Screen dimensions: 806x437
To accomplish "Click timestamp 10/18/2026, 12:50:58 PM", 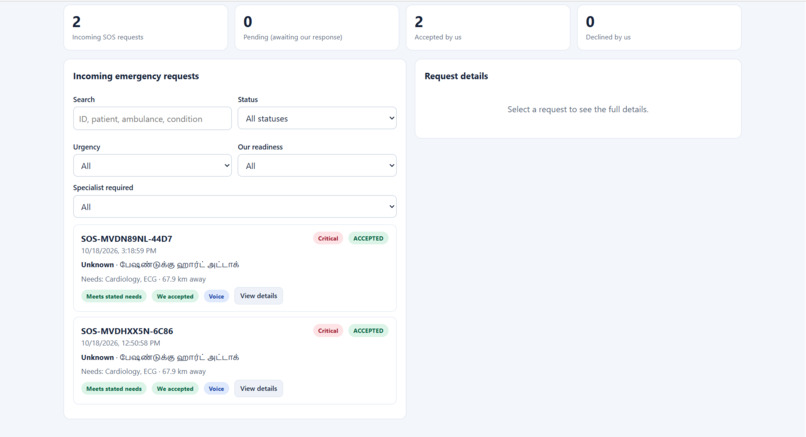I will point(121,343).
